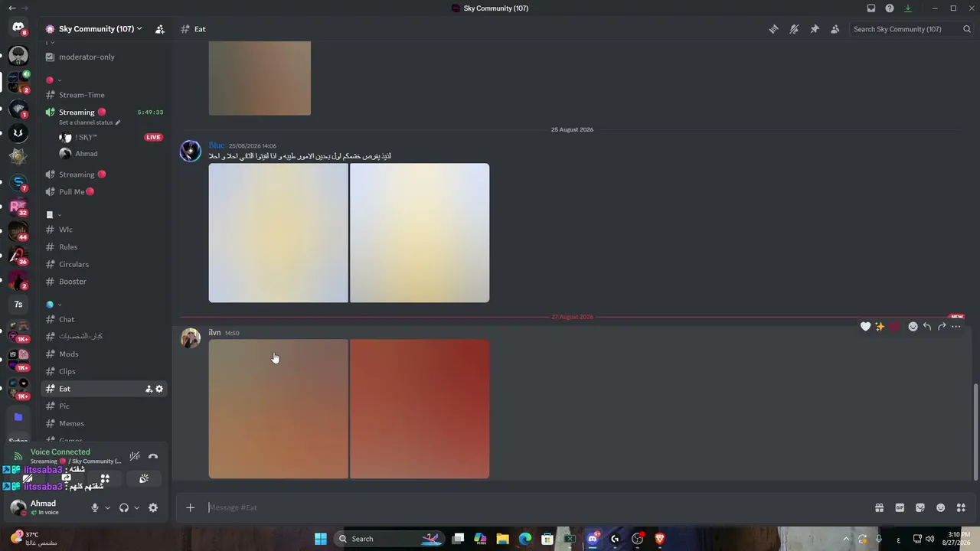Image resolution: width=980 pixels, height=551 pixels.
Task: Collapse the category above Wlc
Action: coord(53,215)
